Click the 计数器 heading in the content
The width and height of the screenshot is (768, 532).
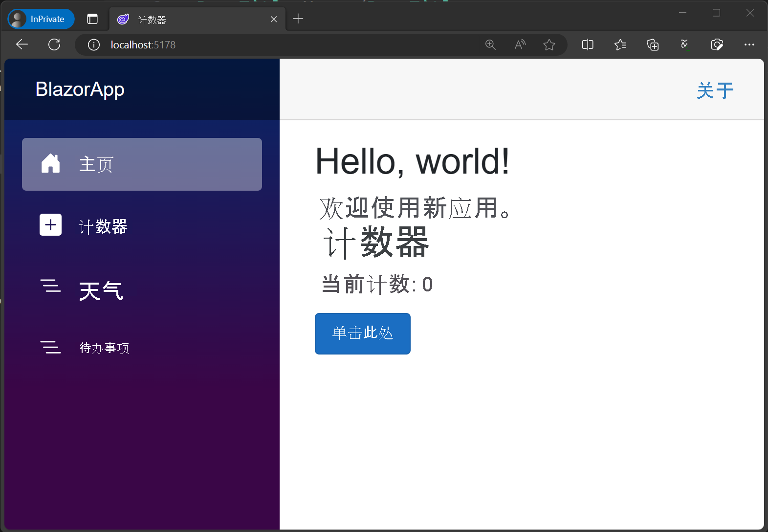[x=376, y=242]
